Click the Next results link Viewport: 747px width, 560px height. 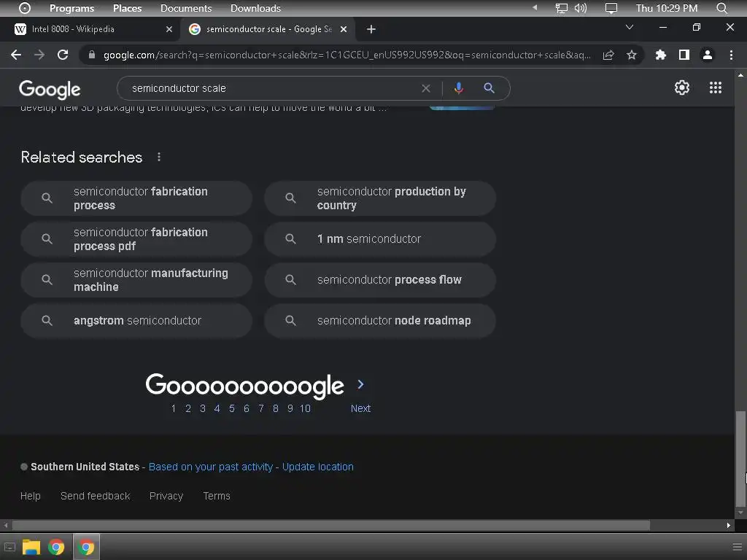click(360, 408)
